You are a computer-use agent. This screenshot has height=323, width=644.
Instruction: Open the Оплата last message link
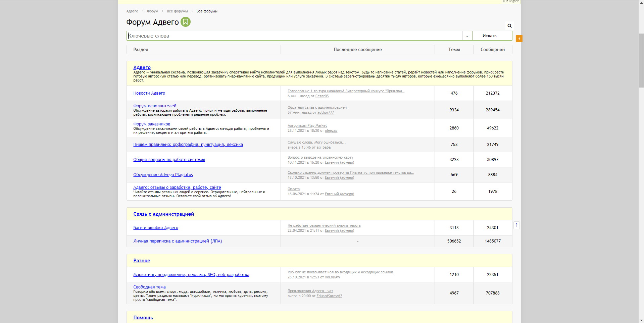[x=294, y=189]
